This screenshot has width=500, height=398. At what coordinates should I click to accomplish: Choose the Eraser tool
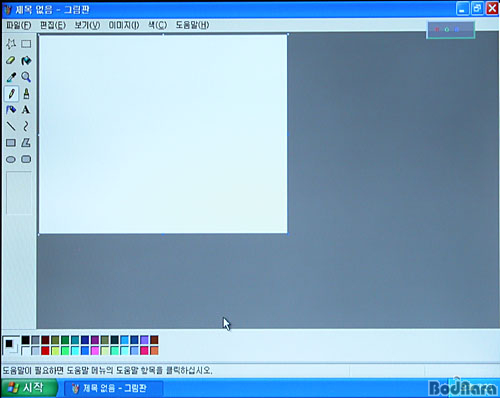11,61
